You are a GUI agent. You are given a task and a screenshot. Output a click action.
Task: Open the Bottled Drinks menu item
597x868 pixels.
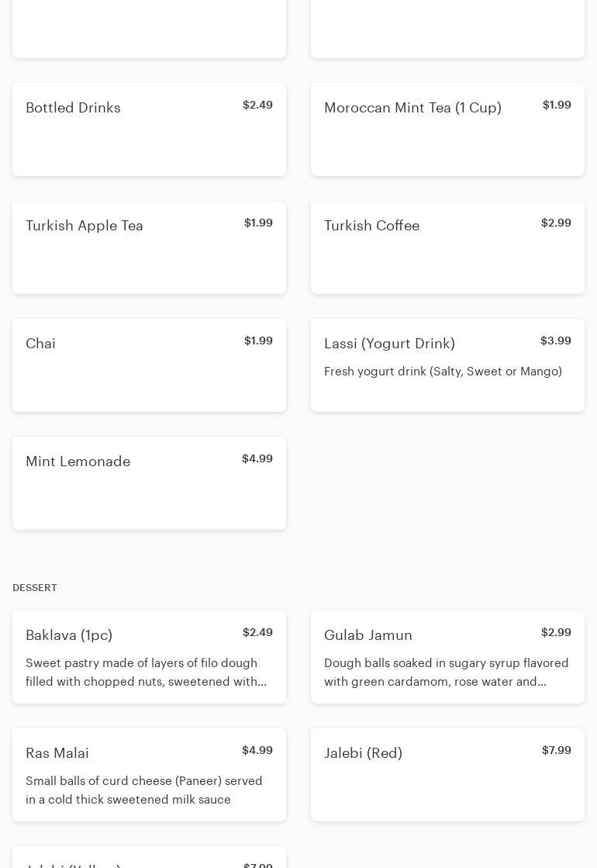click(149, 130)
